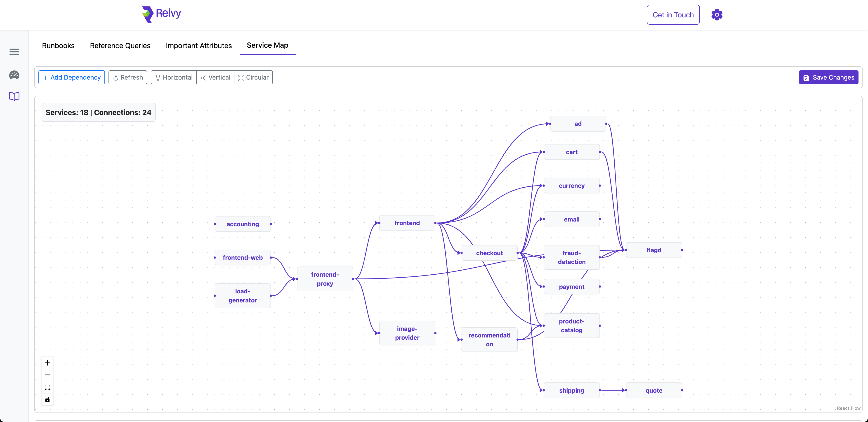Refresh the service map
Image resolution: width=868 pixels, height=422 pixels.
click(x=128, y=77)
